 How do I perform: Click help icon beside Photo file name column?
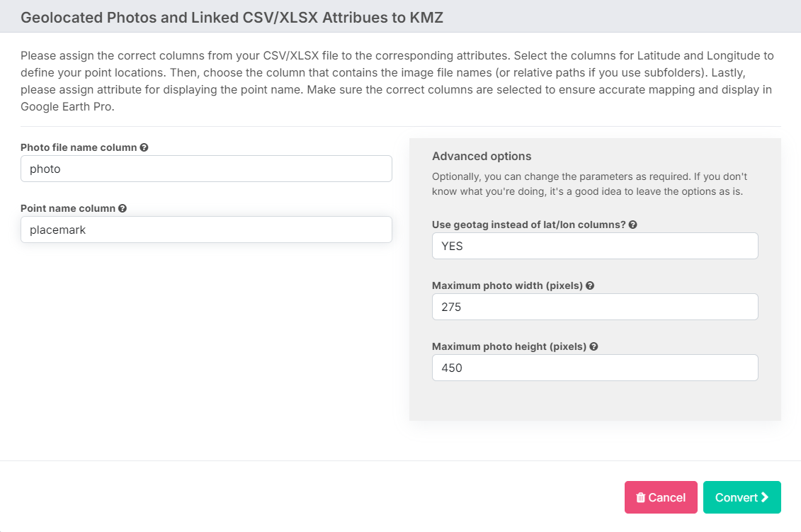144,147
